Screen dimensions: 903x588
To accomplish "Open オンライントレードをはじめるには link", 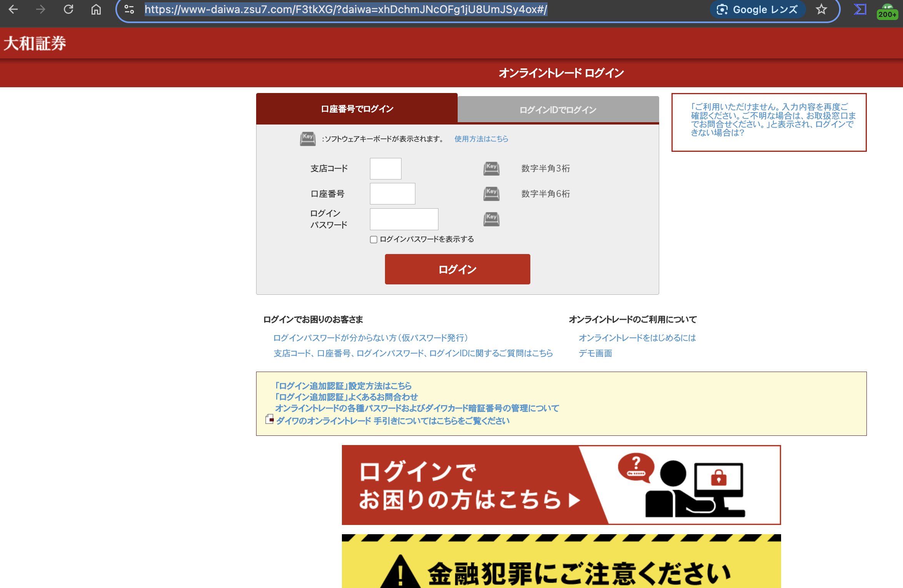I will tap(637, 338).
